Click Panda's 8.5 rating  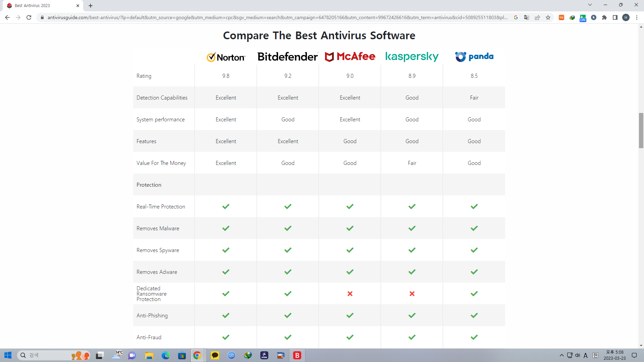[x=474, y=76]
